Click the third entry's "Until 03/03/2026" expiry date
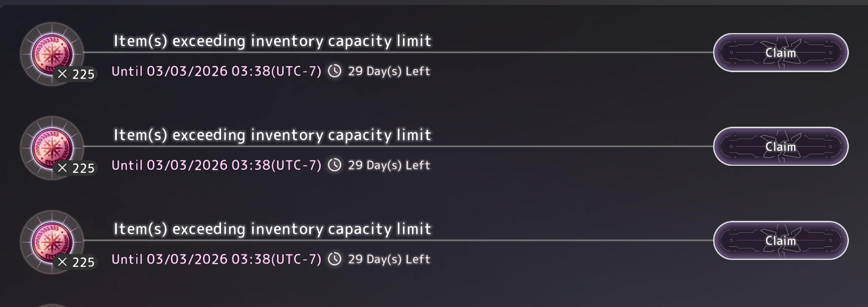The image size is (868, 307). coord(216,259)
